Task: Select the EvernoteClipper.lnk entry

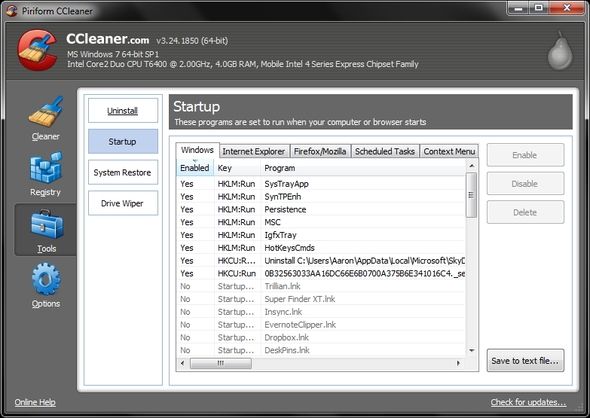Action: tap(321, 324)
